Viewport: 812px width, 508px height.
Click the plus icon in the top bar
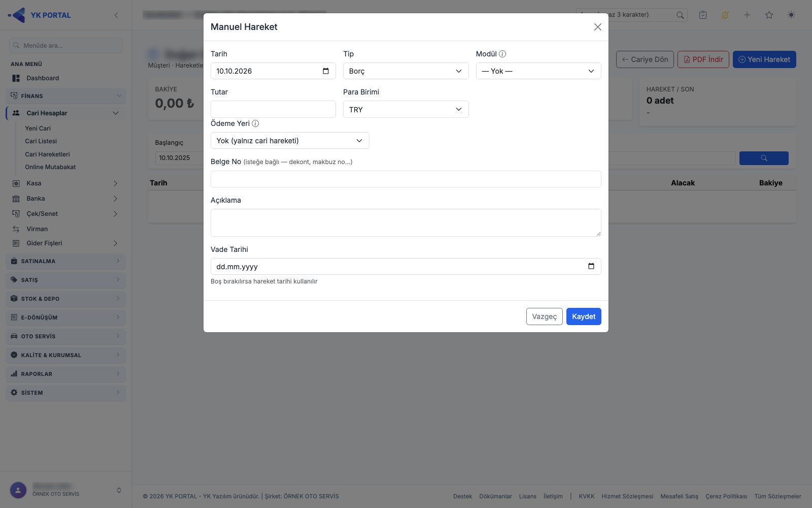coord(747,15)
